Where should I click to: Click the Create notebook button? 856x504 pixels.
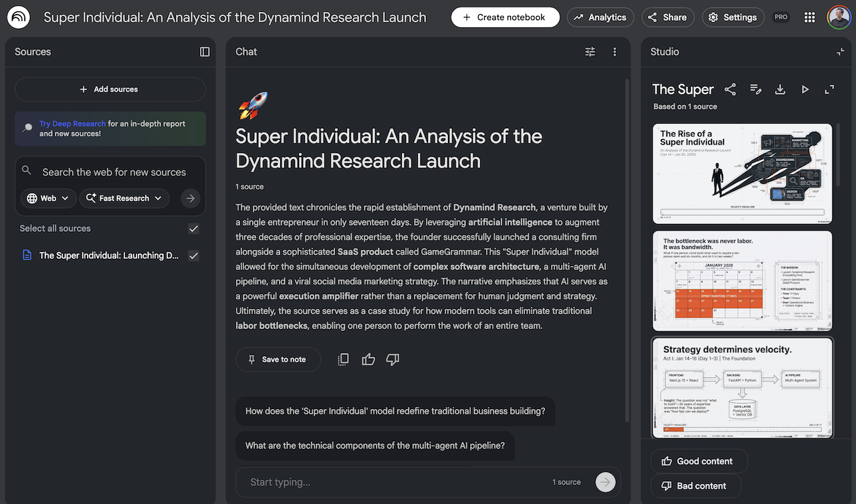point(505,17)
